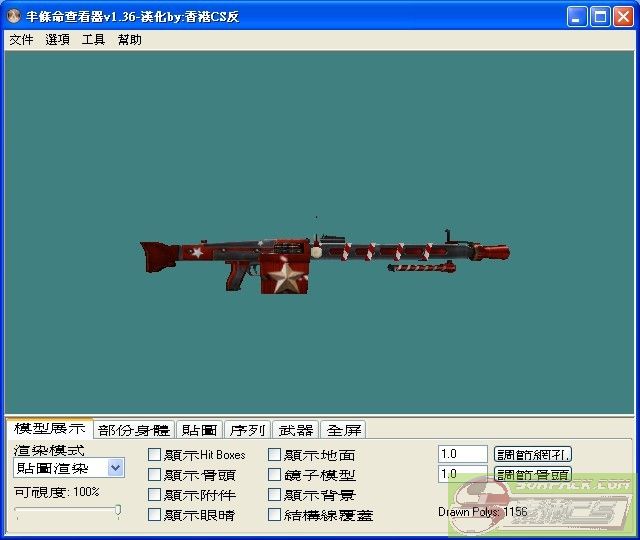
Task: Switch to the 貼圖 tab
Action: click(x=199, y=430)
